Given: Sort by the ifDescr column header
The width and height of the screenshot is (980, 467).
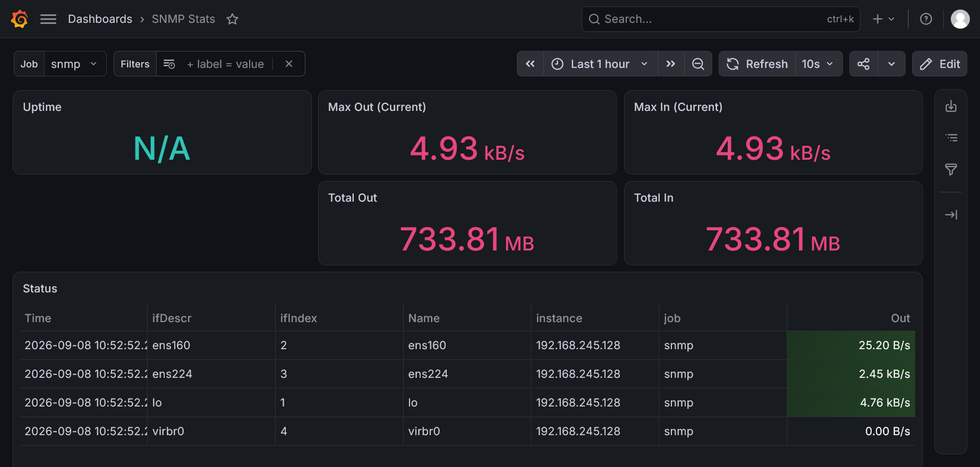Looking at the screenshot, I should click(x=172, y=318).
